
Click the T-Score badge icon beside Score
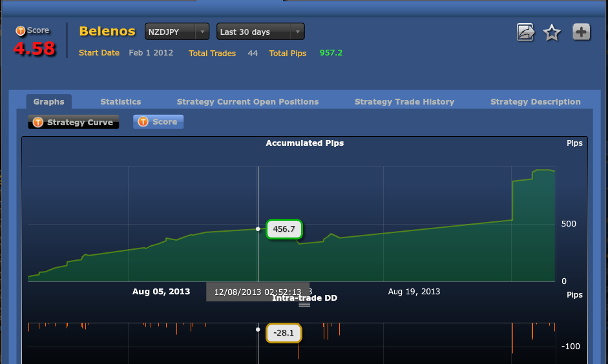21,30
